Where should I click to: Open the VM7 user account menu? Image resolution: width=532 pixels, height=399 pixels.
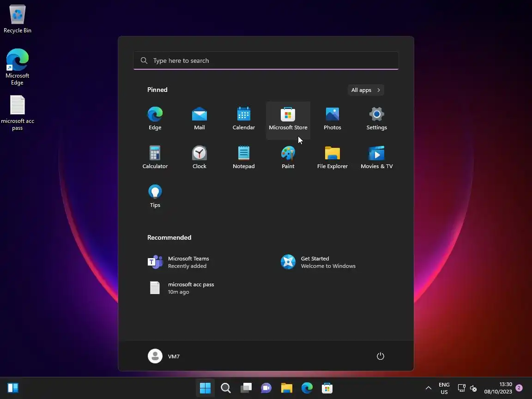[x=164, y=356]
